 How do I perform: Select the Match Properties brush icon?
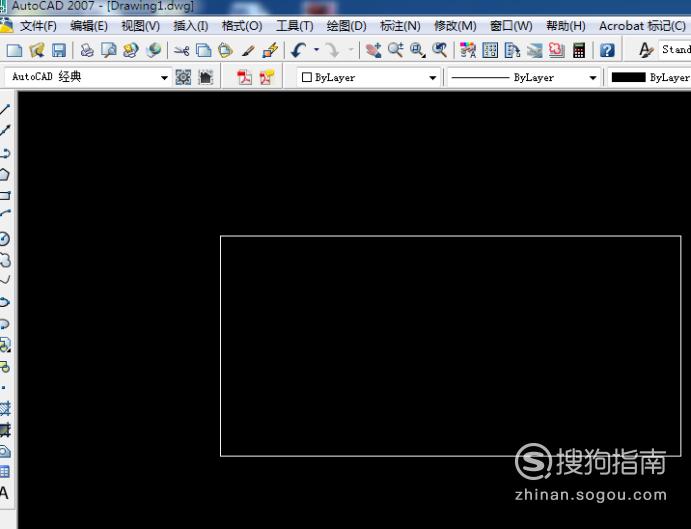click(248, 51)
